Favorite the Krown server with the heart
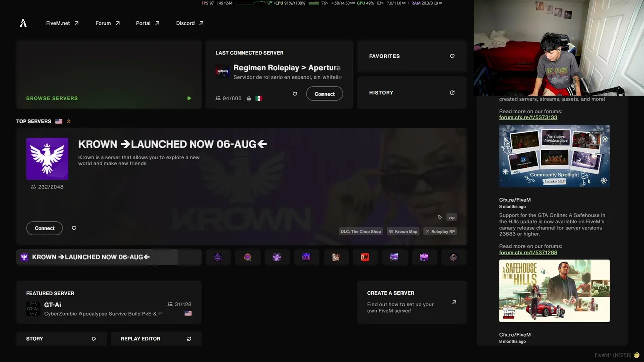This screenshot has width=644, height=362. [74, 228]
